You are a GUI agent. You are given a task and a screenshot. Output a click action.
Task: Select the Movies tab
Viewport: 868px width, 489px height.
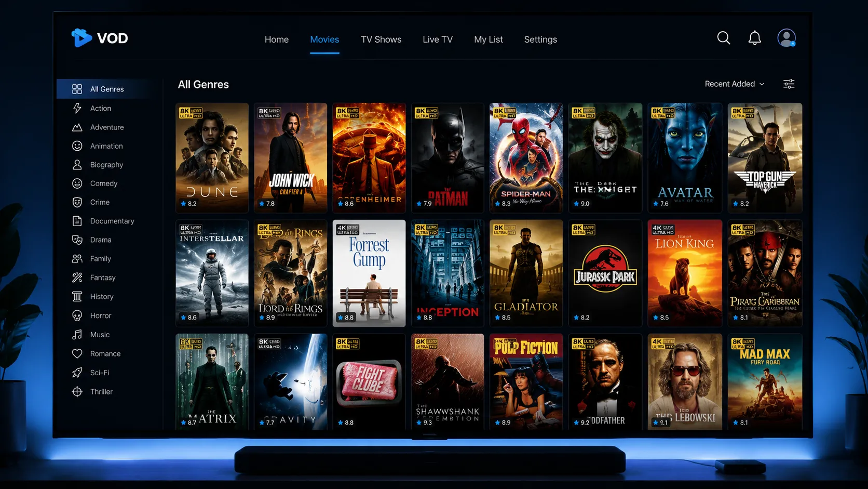point(324,39)
